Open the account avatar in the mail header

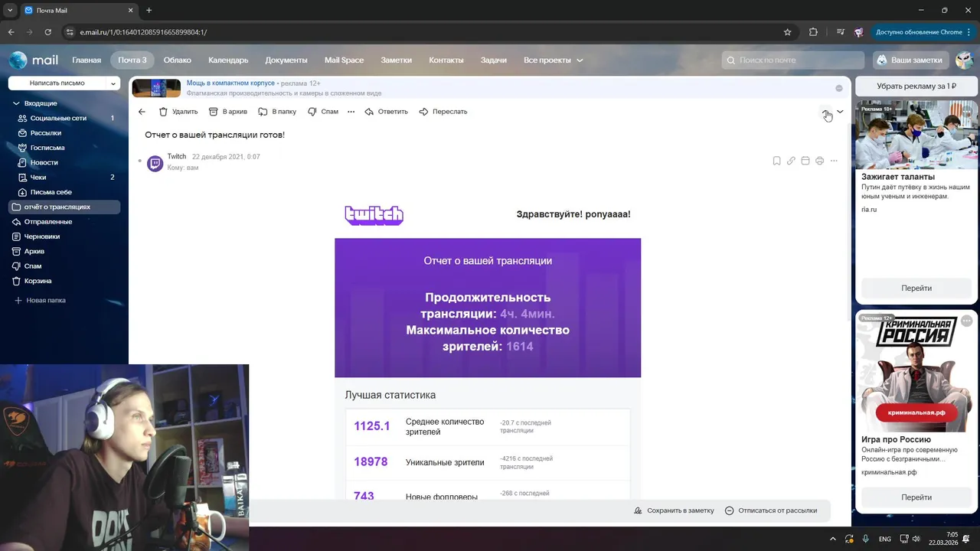pos(964,60)
